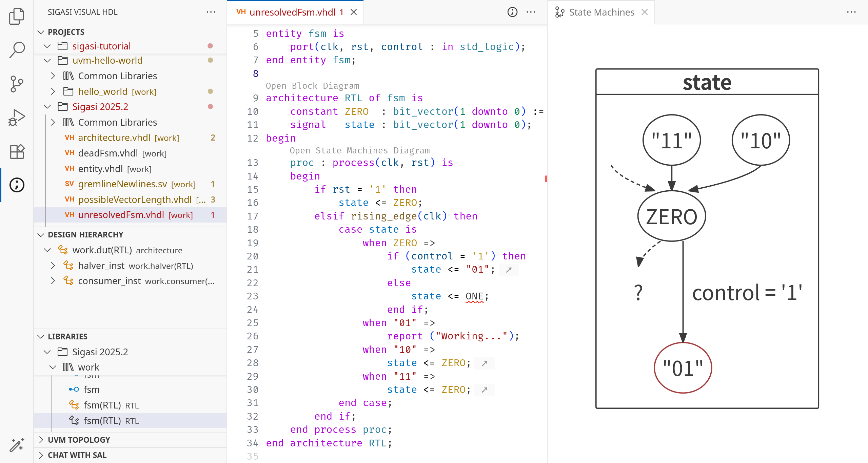Open State Machines panel more actions
The width and height of the screenshot is (868, 463).
[851, 12]
